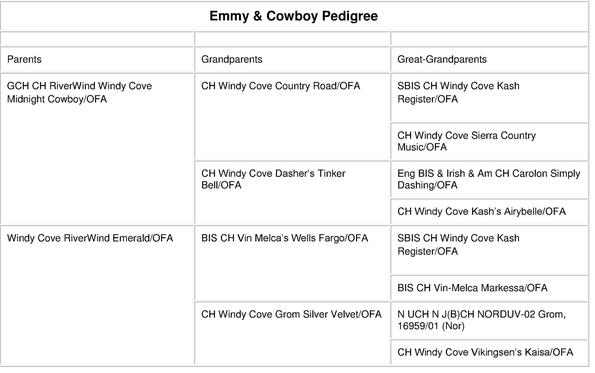Click empty cell above Great-Grandparents header
This screenshot has height=373, width=595.
tap(490, 39)
